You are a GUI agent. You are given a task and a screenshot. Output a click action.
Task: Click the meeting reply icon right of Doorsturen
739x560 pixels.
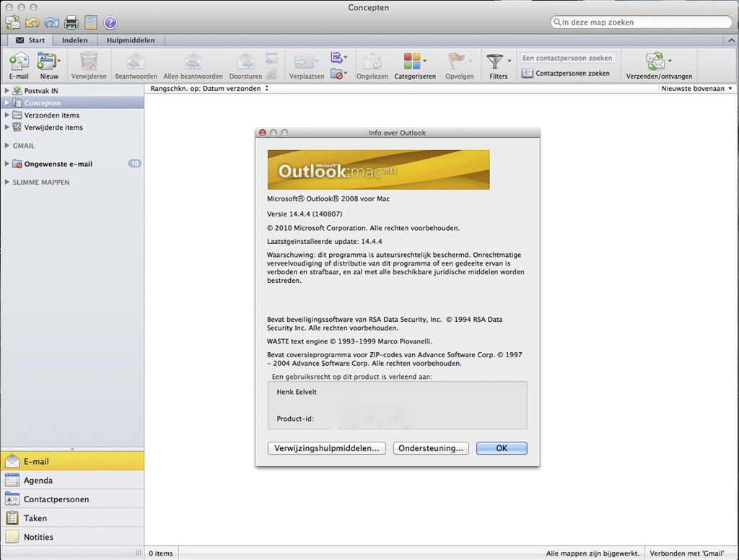[x=271, y=58]
